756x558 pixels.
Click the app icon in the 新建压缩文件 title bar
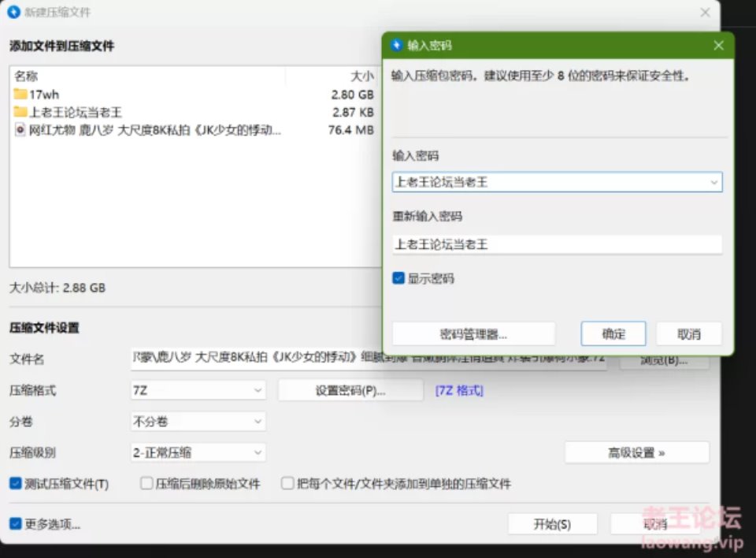tap(14, 12)
